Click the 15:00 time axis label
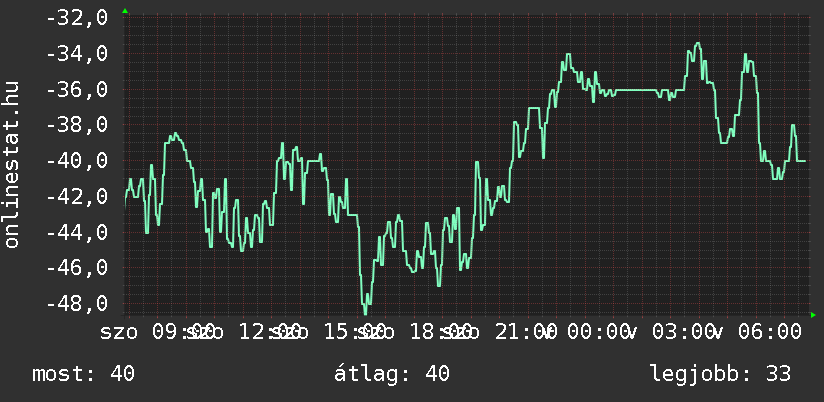Image resolution: width=824 pixels, height=402 pixels. (x=356, y=333)
